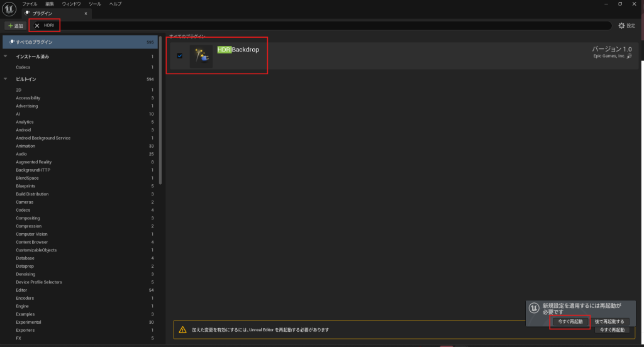
Task: Choose 後で再起動する in the popup
Action: pos(610,321)
